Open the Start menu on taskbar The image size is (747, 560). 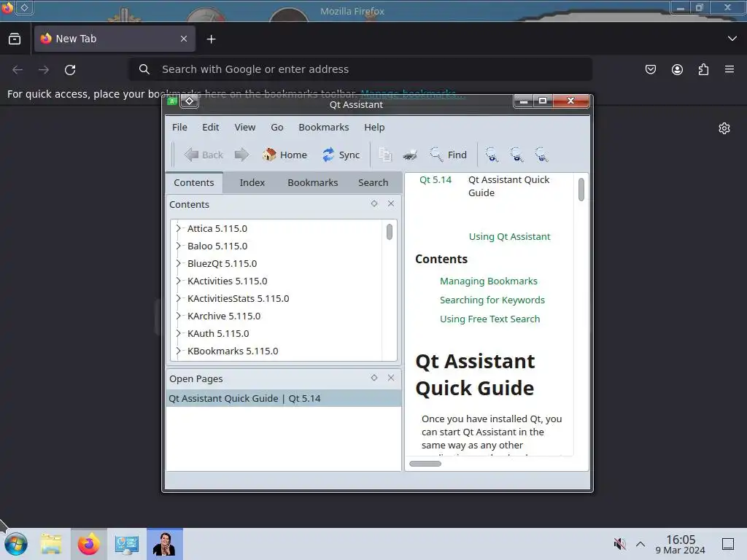(16, 544)
